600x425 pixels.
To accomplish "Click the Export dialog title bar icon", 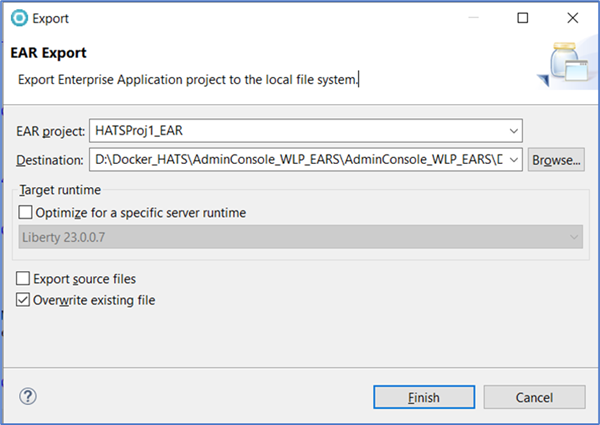I will 18,18.
